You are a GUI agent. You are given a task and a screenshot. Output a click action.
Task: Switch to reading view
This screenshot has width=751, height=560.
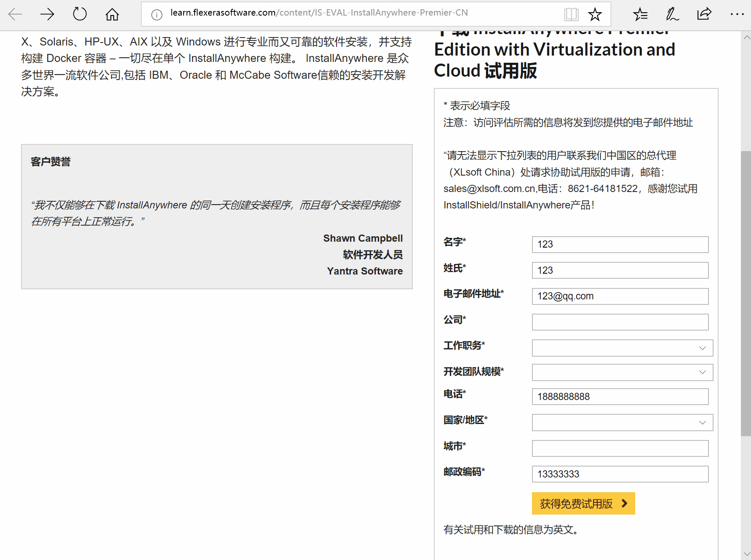point(571,14)
